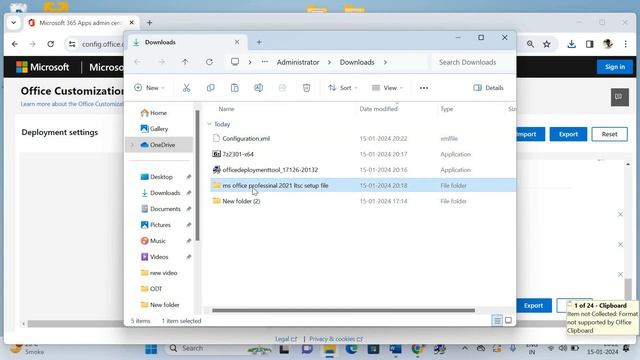Click Administrator in the address breadcrumb

pyautogui.click(x=298, y=62)
